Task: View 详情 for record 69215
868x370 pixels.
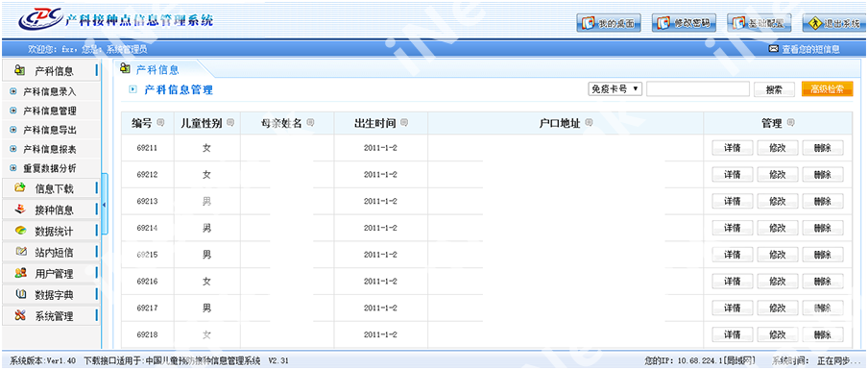Action: (x=732, y=255)
